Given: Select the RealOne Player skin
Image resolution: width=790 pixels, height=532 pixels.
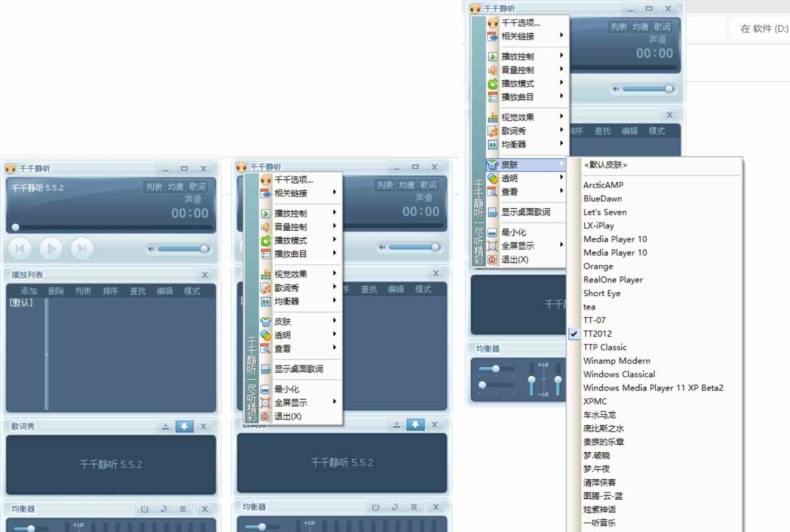Looking at the screenshot, I should point(655,280).
